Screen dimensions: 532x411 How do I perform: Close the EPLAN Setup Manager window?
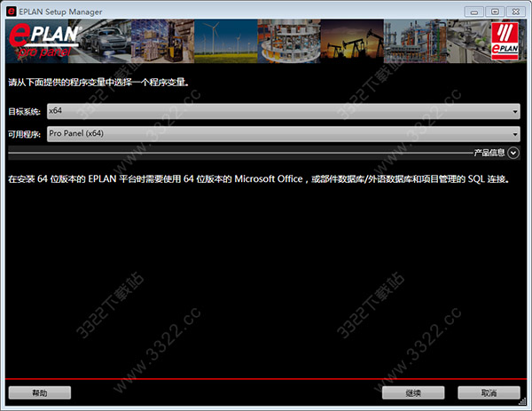pos(516,12)
